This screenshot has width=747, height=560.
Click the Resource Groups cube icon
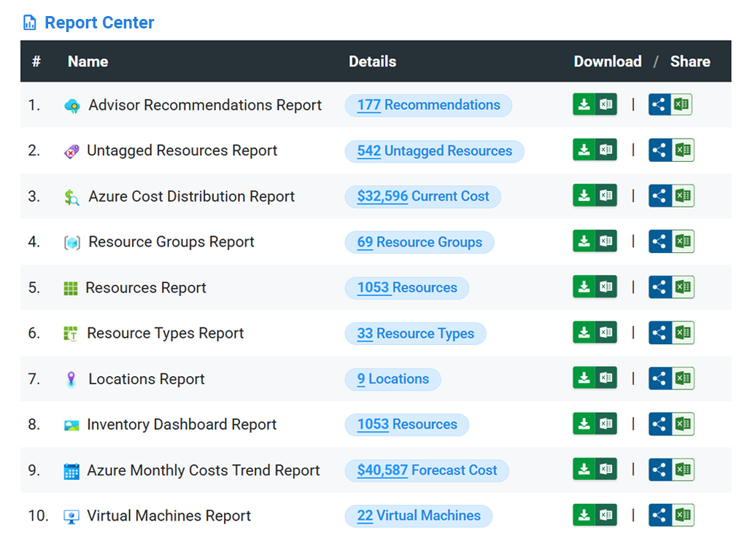tap(72, 243)
